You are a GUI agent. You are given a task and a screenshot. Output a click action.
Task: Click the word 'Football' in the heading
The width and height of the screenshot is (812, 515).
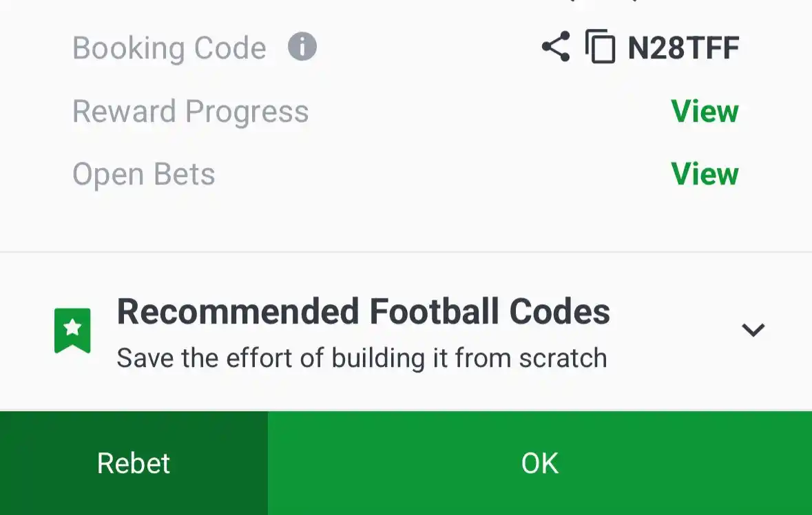click(434, 312)
